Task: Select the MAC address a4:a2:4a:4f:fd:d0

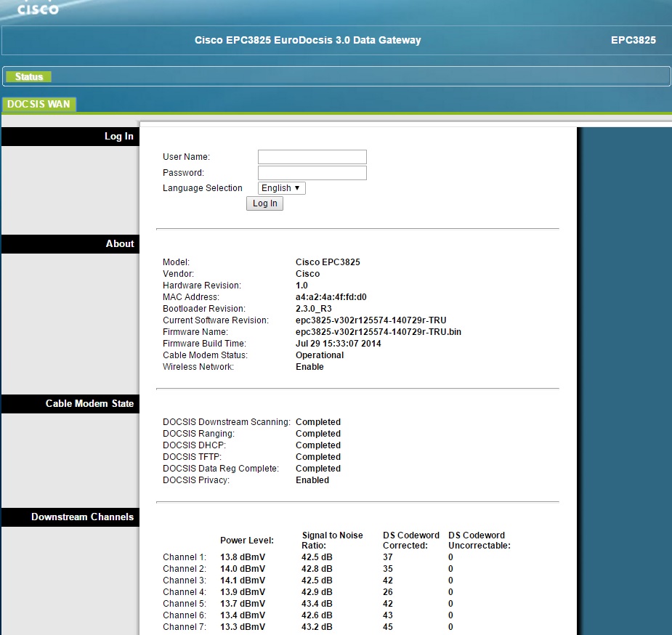Action: [331, 297]
